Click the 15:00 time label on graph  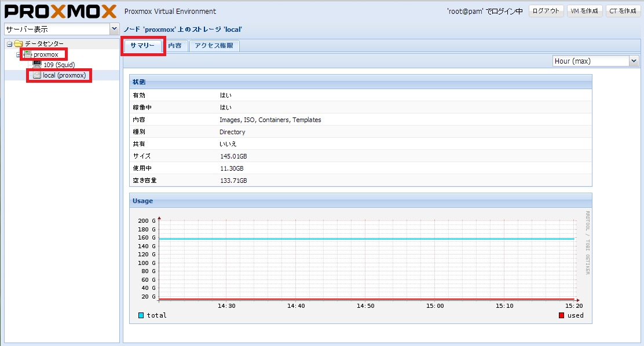click(x=435, y=305)
